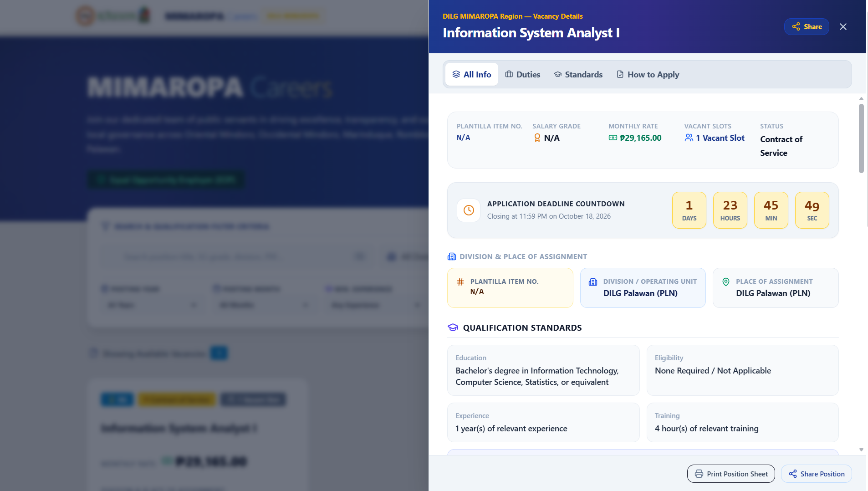Click the briefcase icon in Duties tab

[x=509, y=74]
